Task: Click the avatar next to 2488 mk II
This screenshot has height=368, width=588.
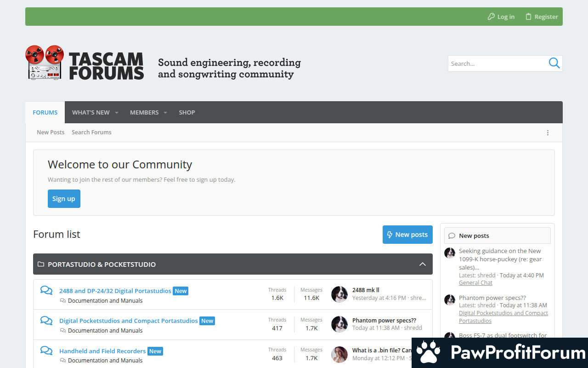Action: pyautogui.click(x=339, y=294)
